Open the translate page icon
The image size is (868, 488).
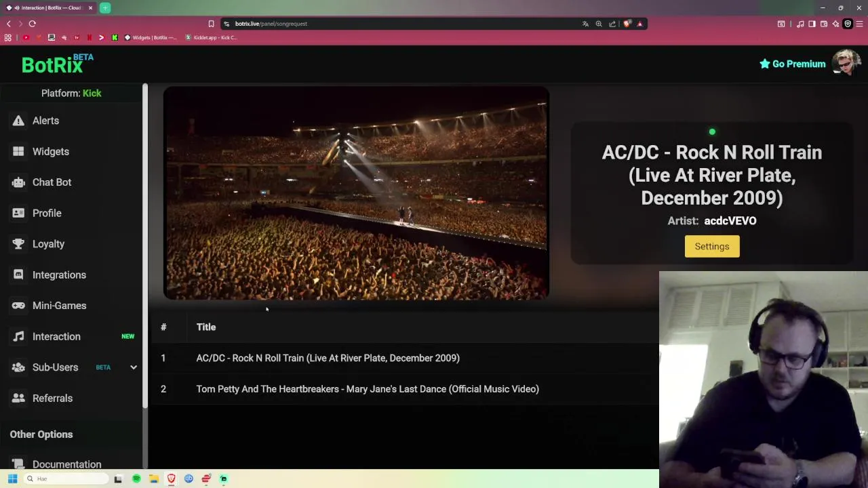pos(585,24)
